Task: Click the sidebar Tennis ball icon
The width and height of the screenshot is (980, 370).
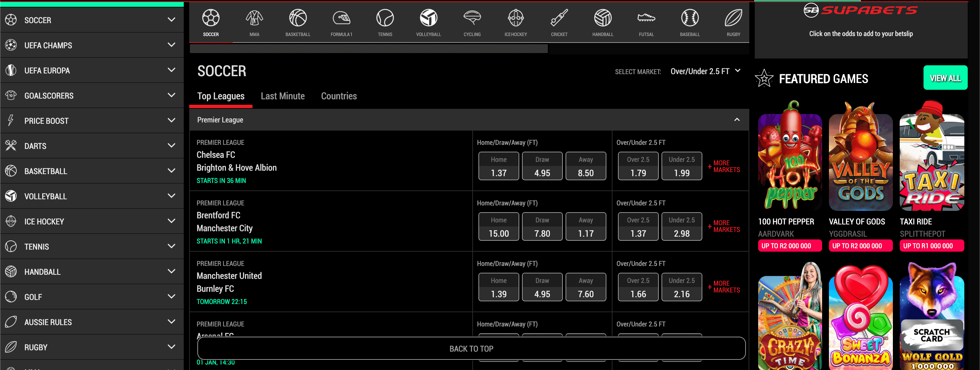Action: tap(11, 247)
